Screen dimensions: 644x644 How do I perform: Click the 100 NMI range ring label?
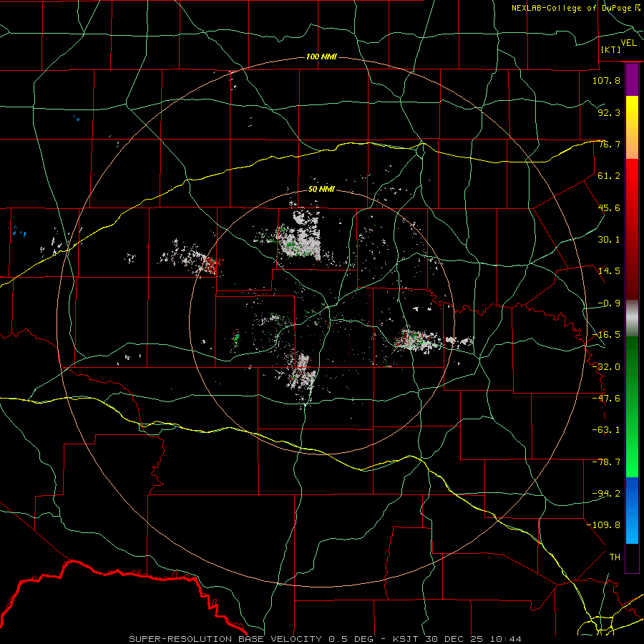point(321,57)
